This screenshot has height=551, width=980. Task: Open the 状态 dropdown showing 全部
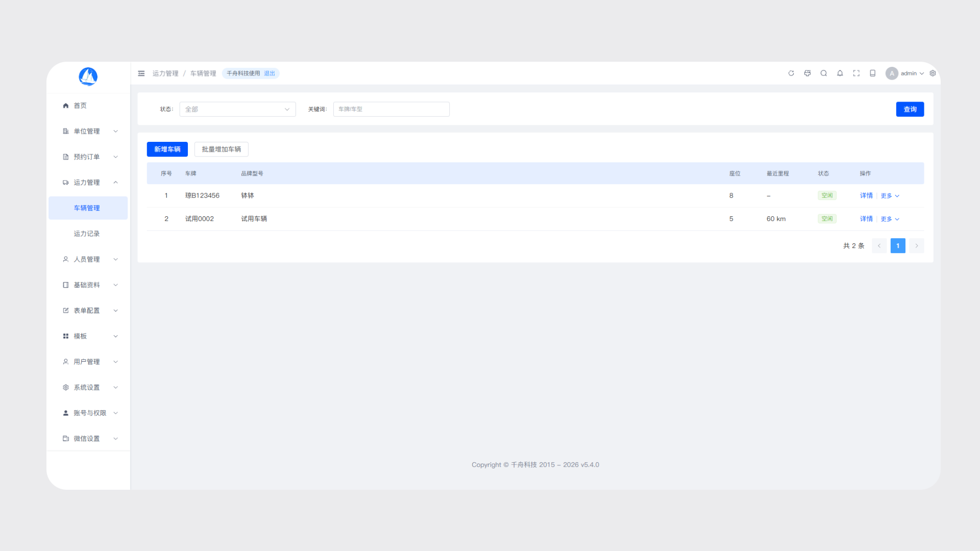pyautogui.click(x=237, y=109)
